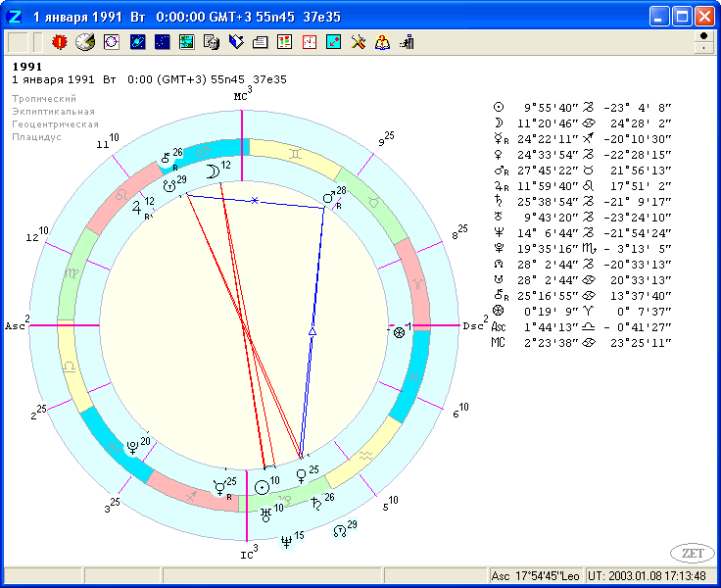Open the starry sky view icon

point(162,42)
